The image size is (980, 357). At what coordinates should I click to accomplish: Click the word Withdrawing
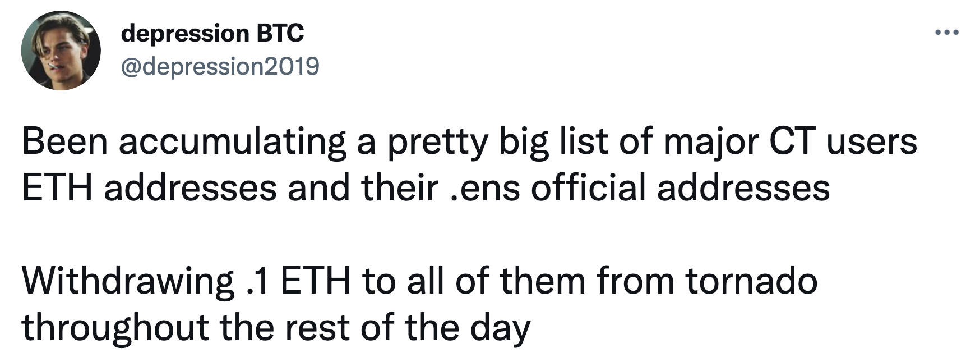coord(128,282)
